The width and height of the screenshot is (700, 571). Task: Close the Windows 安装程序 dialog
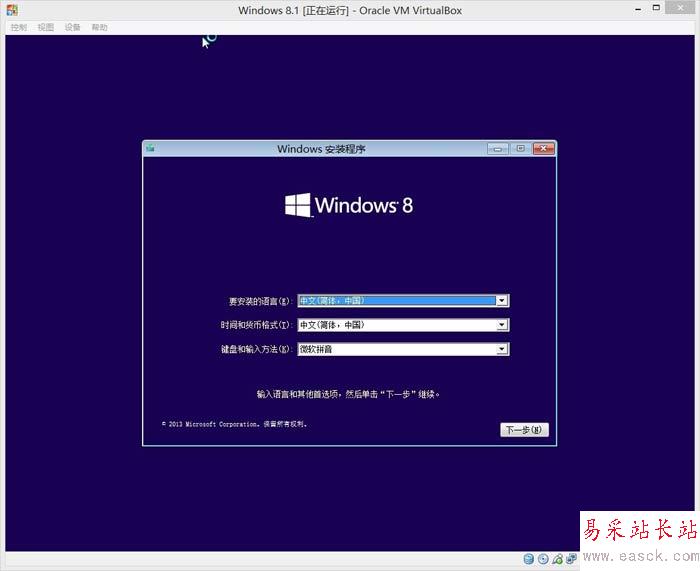(x=544, y=149)
